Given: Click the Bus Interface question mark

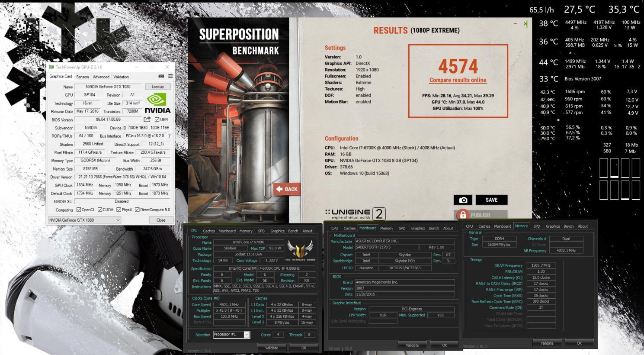Looking at the screenshot, I should pos(169,136).
